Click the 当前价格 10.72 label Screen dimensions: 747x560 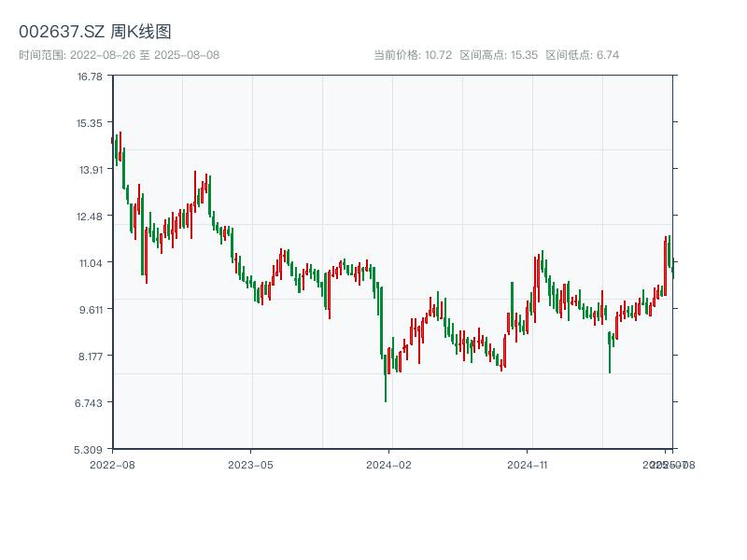[x=412, y=55]
